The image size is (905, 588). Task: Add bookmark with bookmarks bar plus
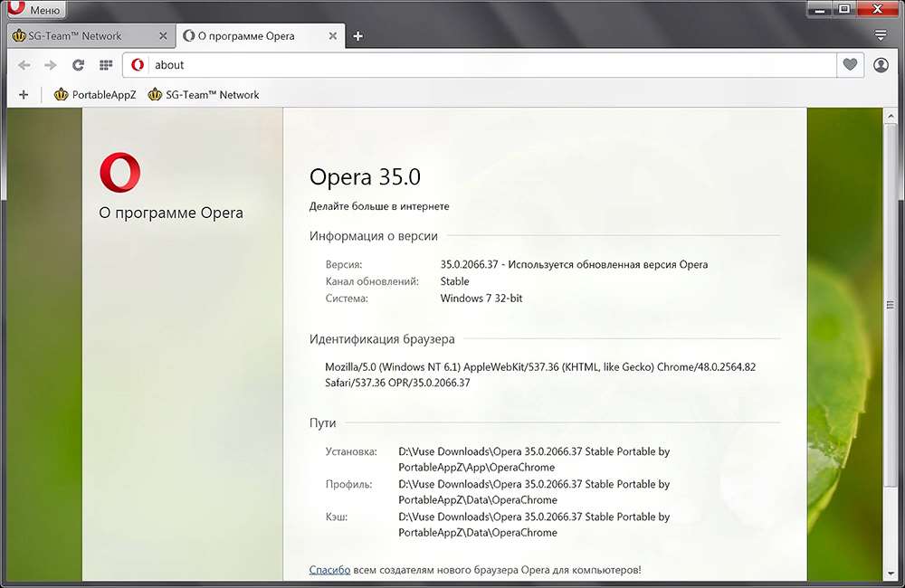[x=24, y=95]
